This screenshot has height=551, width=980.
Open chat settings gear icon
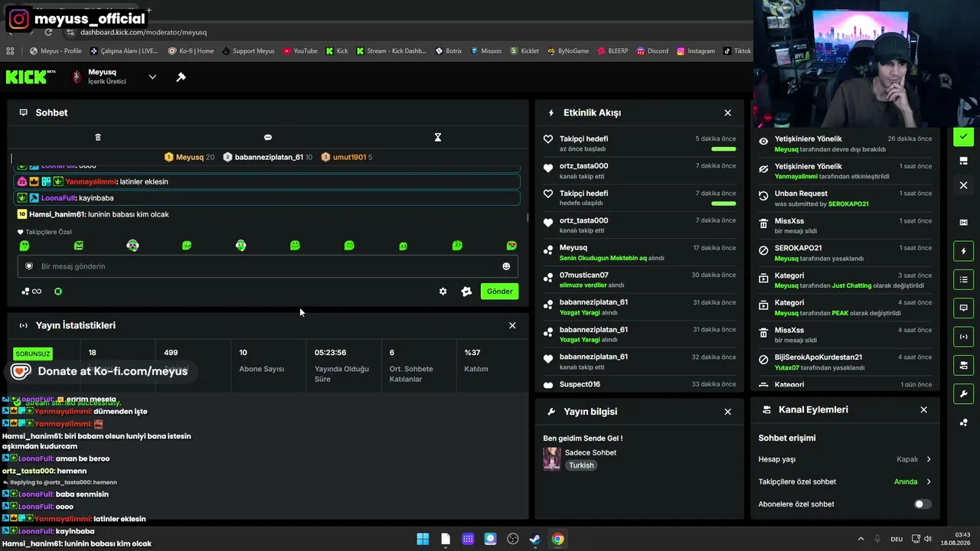[443, 292]
